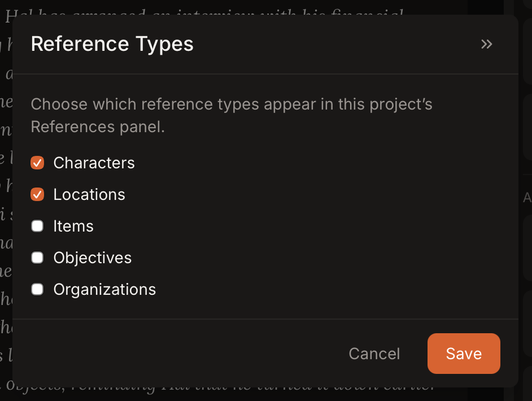Enable the Organizations reference type
Image resolution: width=532 pixels, height=401 pixels.
pyautogui.click(x=37, y=289)
